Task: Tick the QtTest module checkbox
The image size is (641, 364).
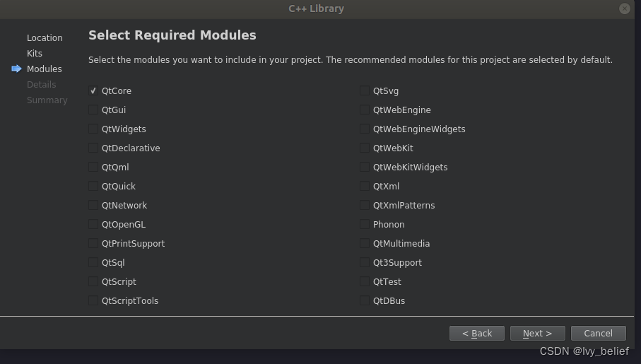Action: click(x=364, y=281)
